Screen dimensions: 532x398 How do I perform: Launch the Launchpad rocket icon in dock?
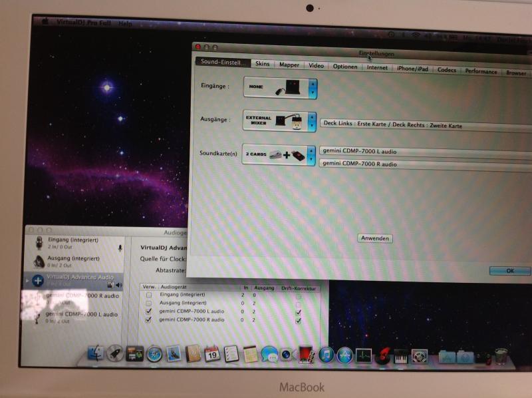pos(115,353)
